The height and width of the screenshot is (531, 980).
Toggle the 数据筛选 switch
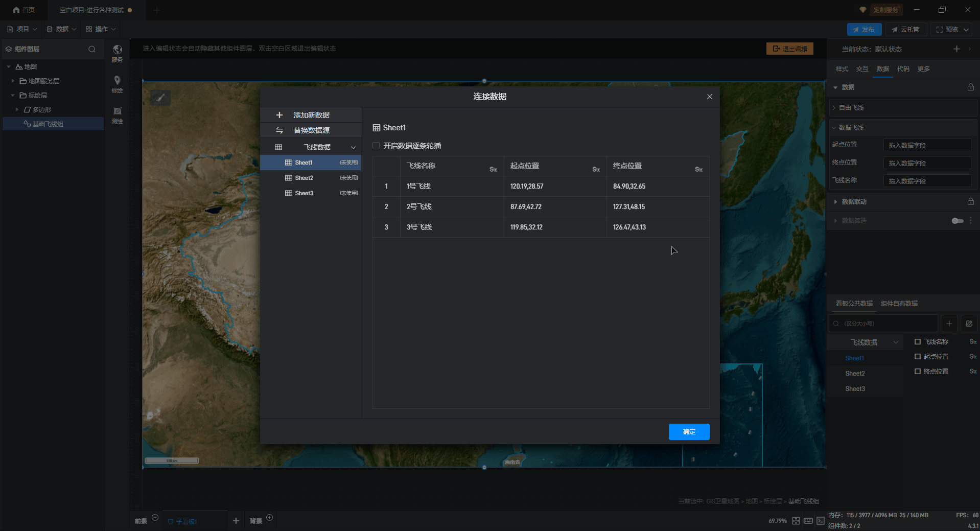click(957, 221)
